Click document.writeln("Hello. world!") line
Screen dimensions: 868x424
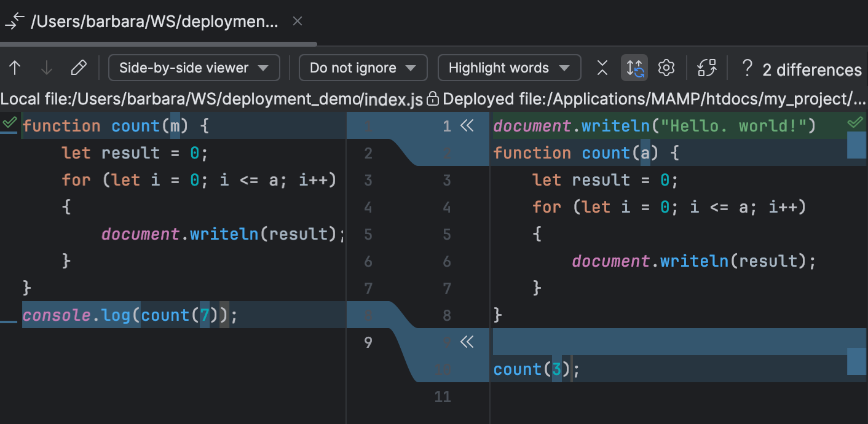(x=654, y=126)
